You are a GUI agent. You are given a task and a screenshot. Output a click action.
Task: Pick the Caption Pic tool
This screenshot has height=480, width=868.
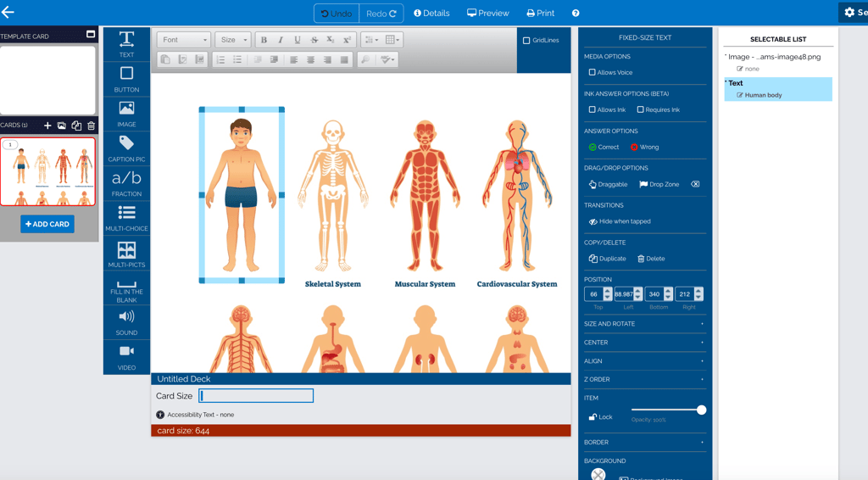126,148
